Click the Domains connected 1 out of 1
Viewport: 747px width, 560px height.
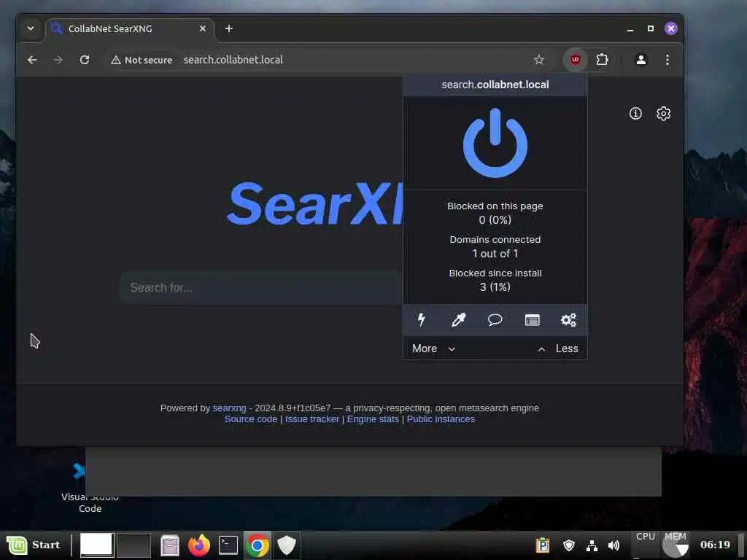click(x=495, y=246)
